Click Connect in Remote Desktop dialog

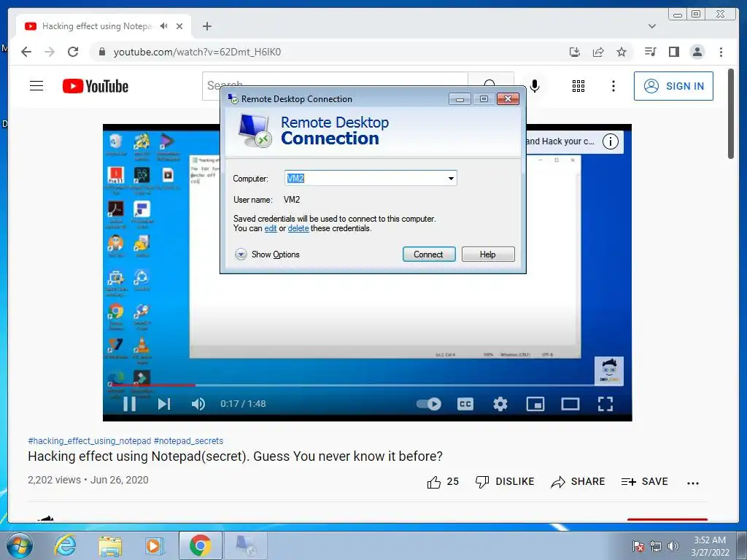pos(429,254)
